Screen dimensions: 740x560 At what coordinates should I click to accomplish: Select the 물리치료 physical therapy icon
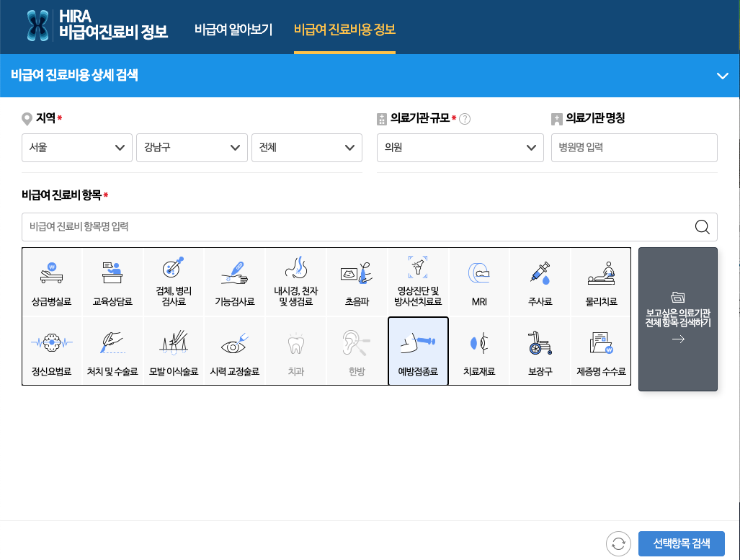600,281
